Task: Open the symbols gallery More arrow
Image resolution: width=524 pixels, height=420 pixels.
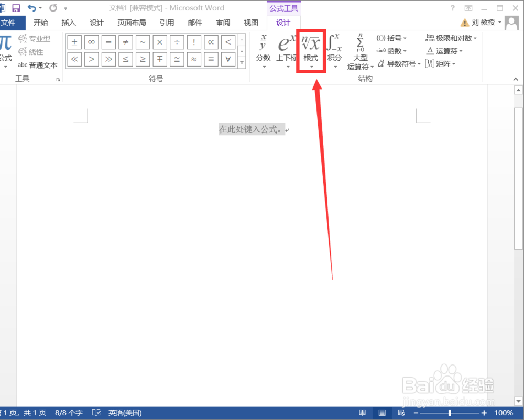Action: coord(242,62)
